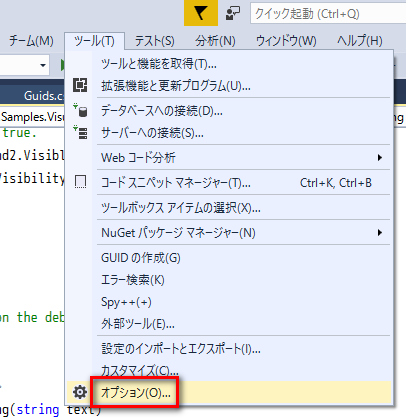Launch Spy++(+)
406x418 pixels.
coord(228,302)
